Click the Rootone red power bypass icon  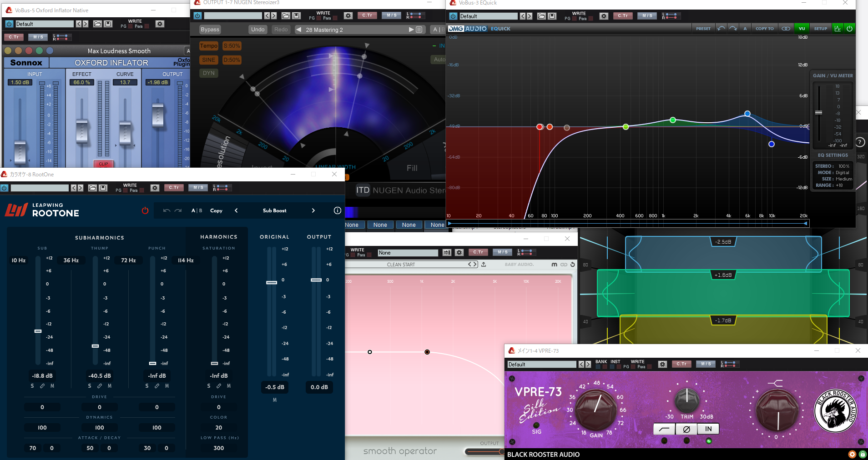[x=145, y=210]
